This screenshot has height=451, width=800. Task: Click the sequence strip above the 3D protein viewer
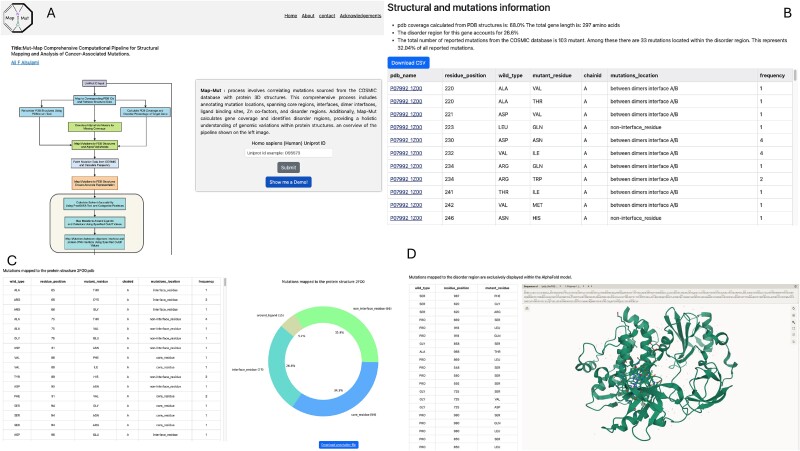click(x=659, y=296)
